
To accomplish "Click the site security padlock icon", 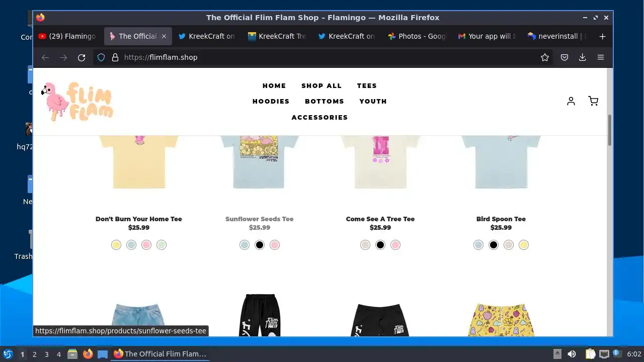I will [x=115, y=57].
